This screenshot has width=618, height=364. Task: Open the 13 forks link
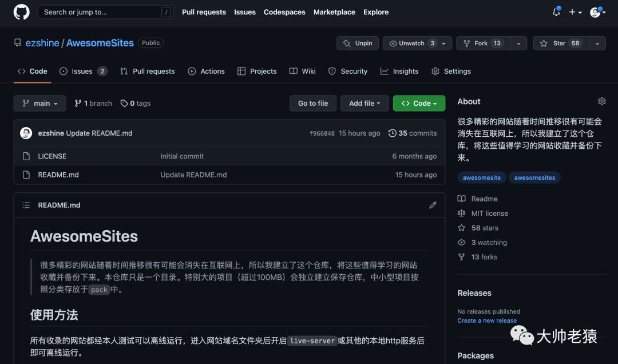pyautogui.click(x=478, y=257)
